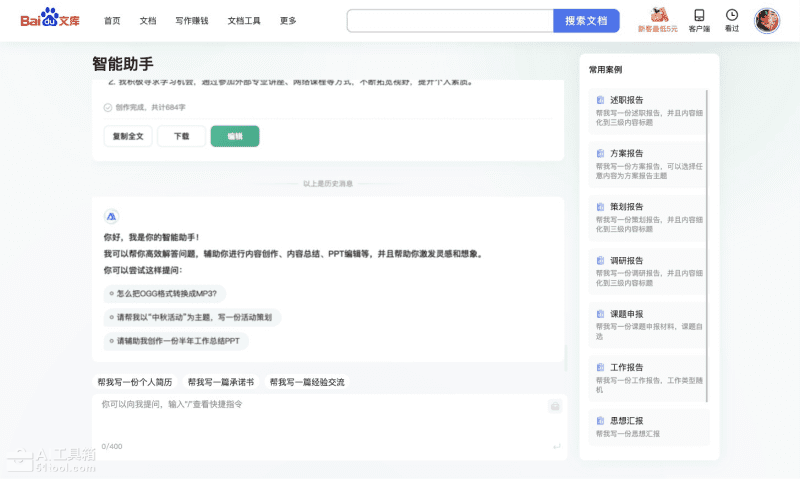Open the 写作赚钱 menu item
Screen dimensions: 800x479
point(192,20)
